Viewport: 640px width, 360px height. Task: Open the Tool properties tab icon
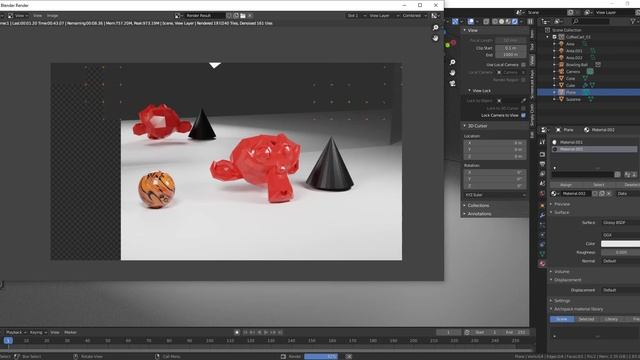click(x=542, y=142)
